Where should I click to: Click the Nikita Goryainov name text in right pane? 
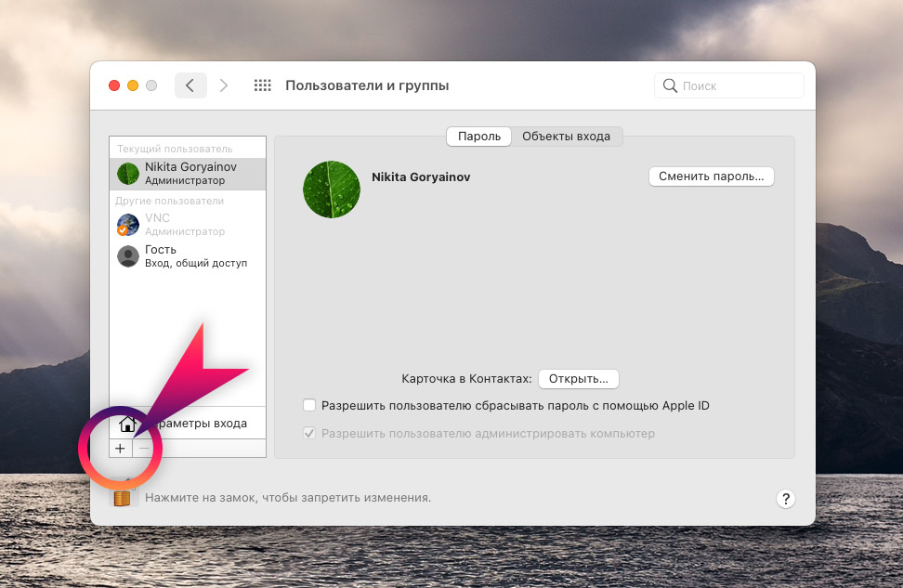point(421,177)
